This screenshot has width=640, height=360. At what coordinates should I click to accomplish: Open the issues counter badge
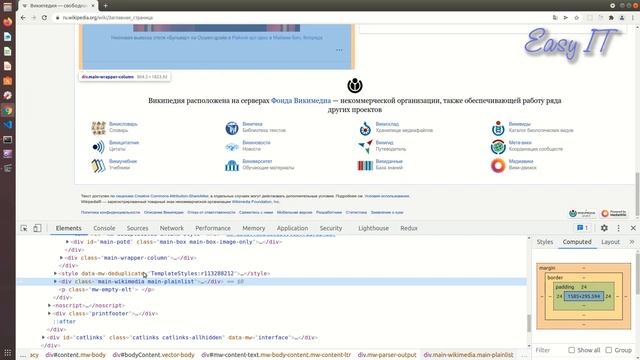[x=582, y=228]
